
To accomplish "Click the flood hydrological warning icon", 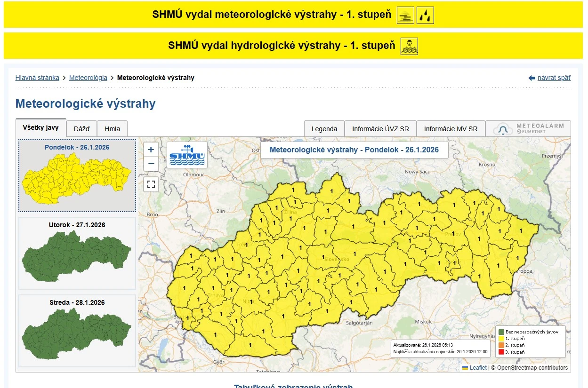I will [x=409, y=47].
